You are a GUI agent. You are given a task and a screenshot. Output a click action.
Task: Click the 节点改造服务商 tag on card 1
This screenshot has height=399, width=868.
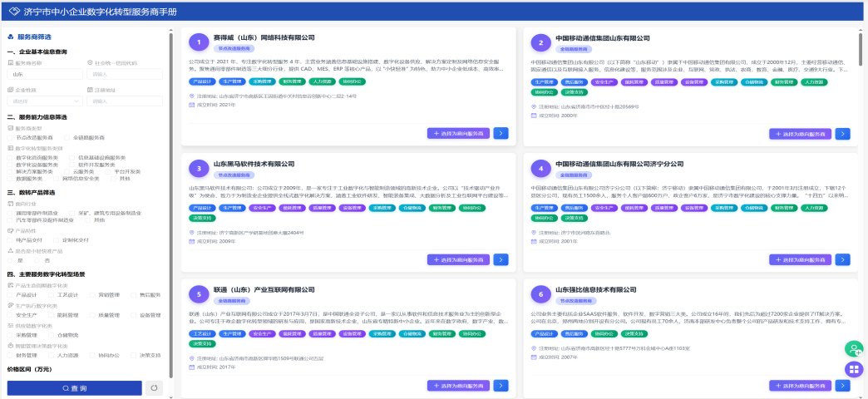(x=236, y=49)
